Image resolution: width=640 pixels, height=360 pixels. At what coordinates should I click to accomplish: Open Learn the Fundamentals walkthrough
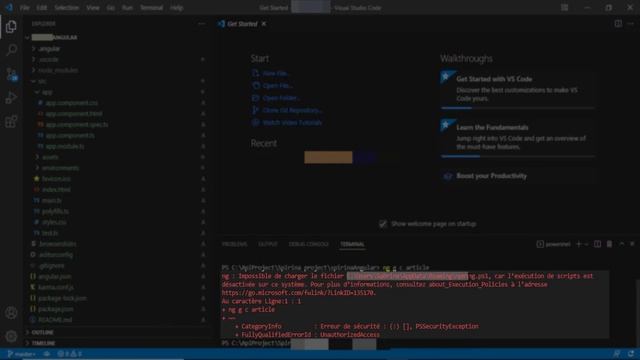518,139
